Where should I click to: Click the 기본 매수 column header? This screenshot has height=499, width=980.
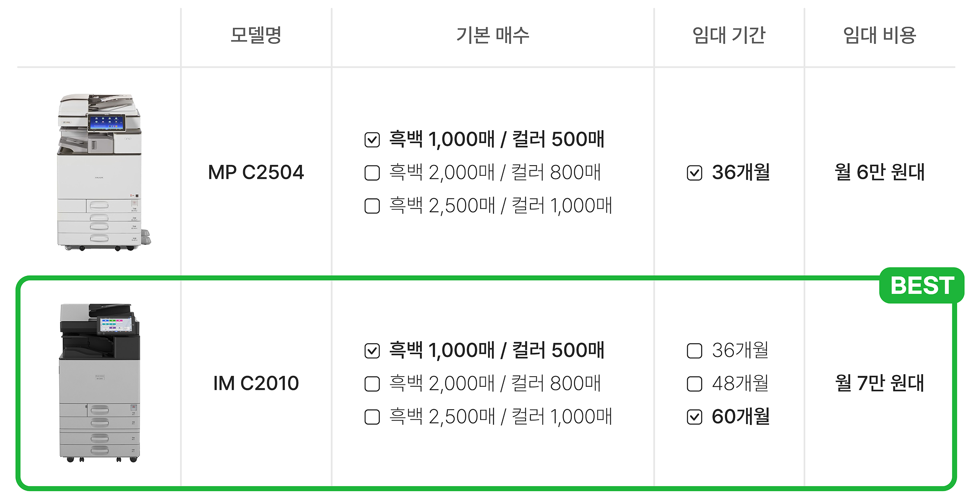click(493, 35)
